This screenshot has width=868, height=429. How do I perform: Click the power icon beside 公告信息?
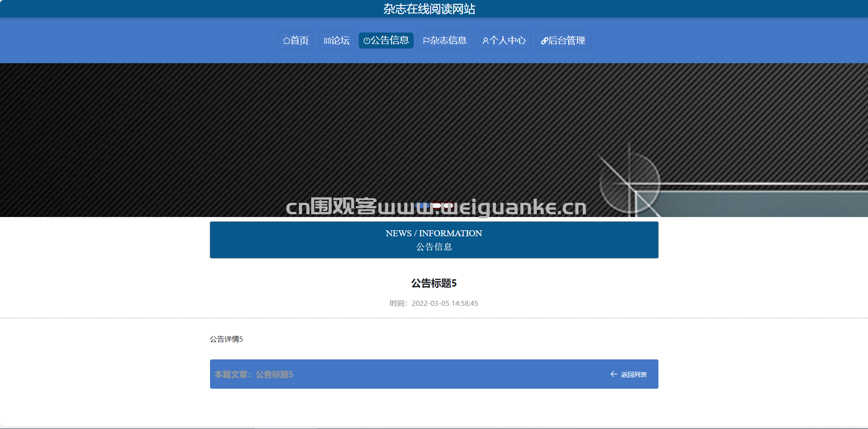tap(367, 41)
